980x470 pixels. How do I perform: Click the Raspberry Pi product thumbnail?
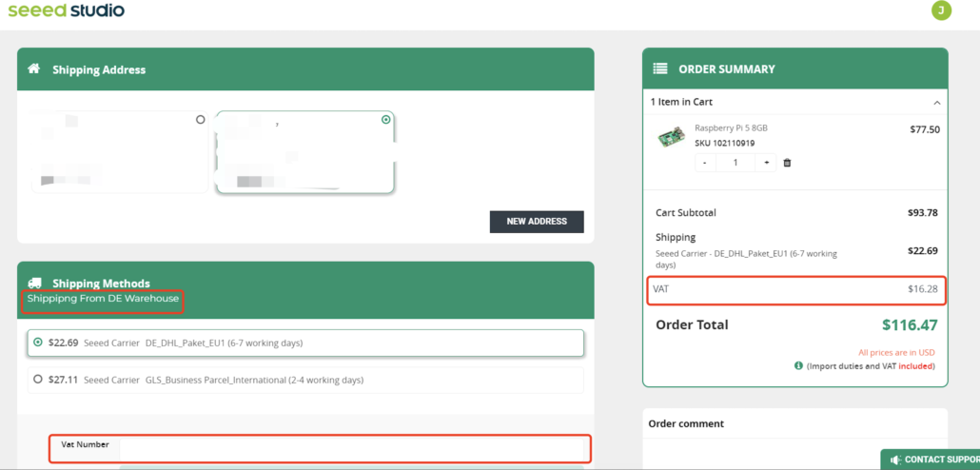(x=671, y=137)
